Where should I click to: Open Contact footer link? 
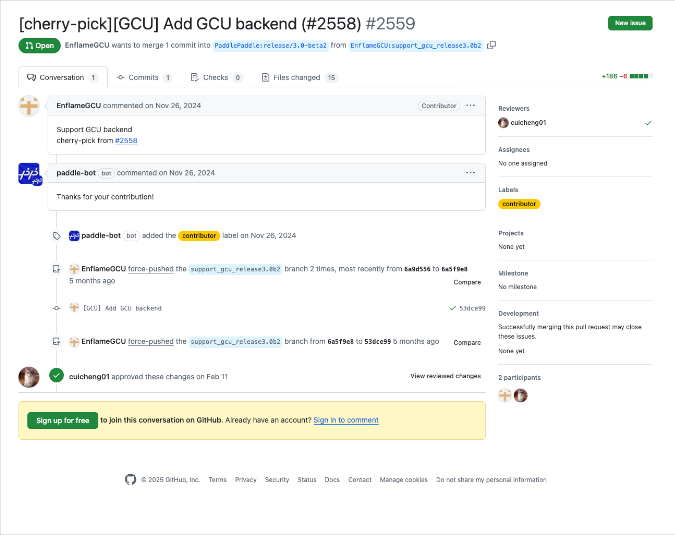coord(359,480)
